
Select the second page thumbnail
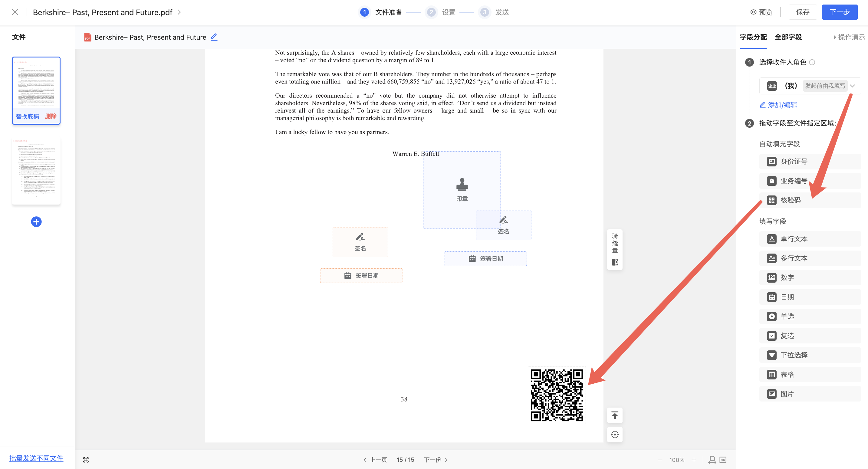(36, 171)
